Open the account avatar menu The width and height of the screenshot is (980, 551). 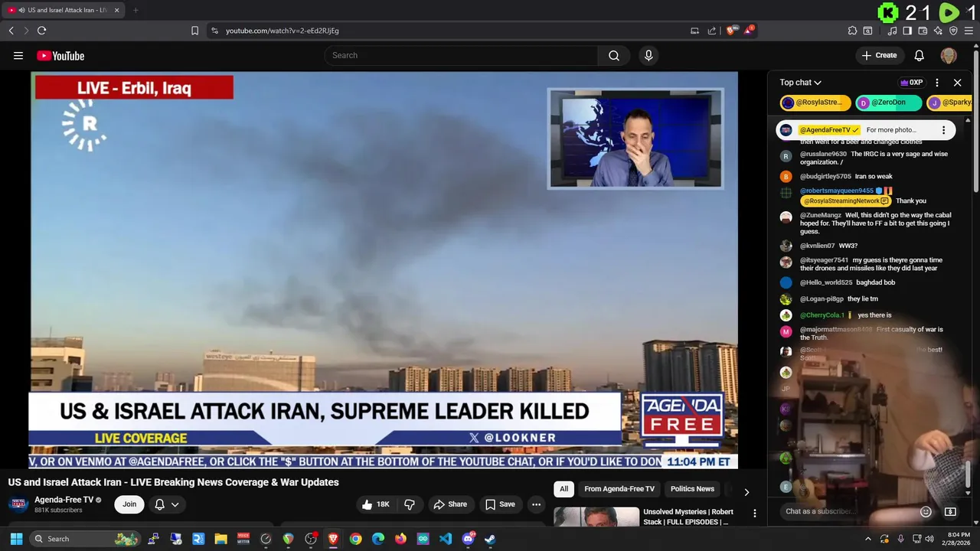pos(949,55)
